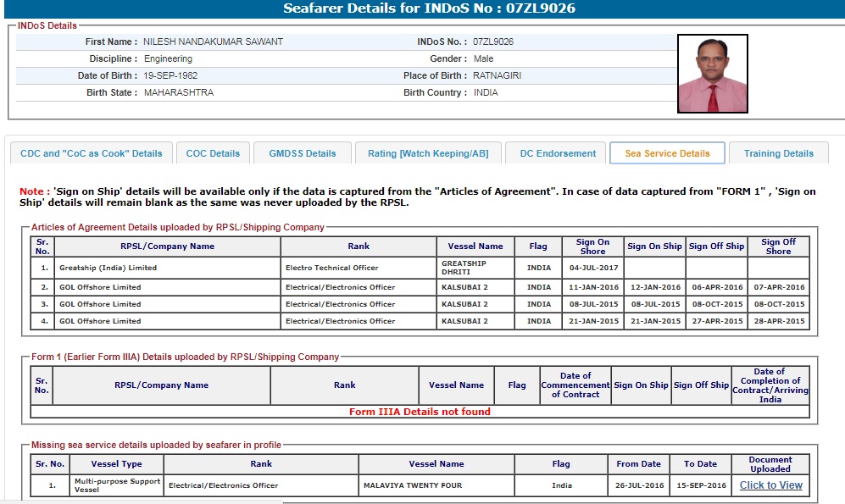Select the Greatship (India) Limited company cell
The image size is (845, 504).
pos(108,268)
